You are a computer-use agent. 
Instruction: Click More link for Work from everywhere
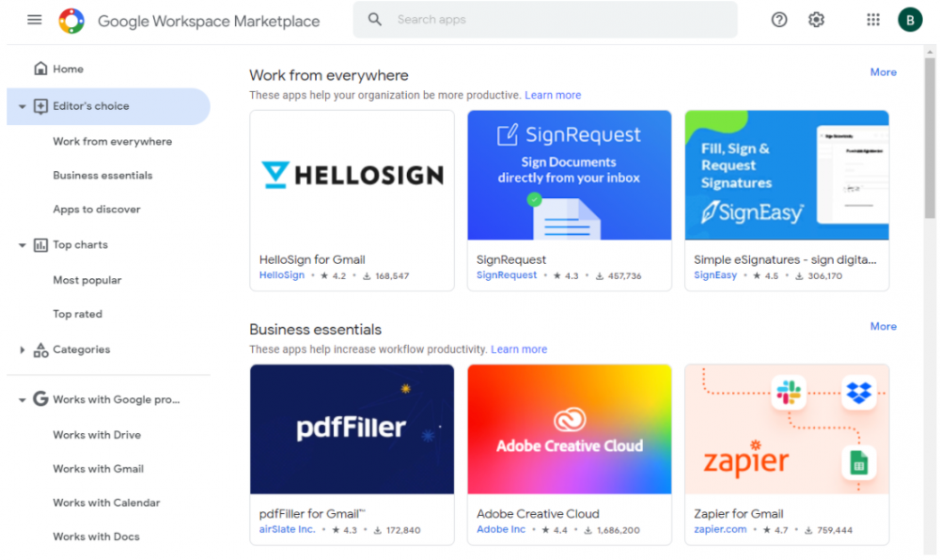[x=883, y=71]
